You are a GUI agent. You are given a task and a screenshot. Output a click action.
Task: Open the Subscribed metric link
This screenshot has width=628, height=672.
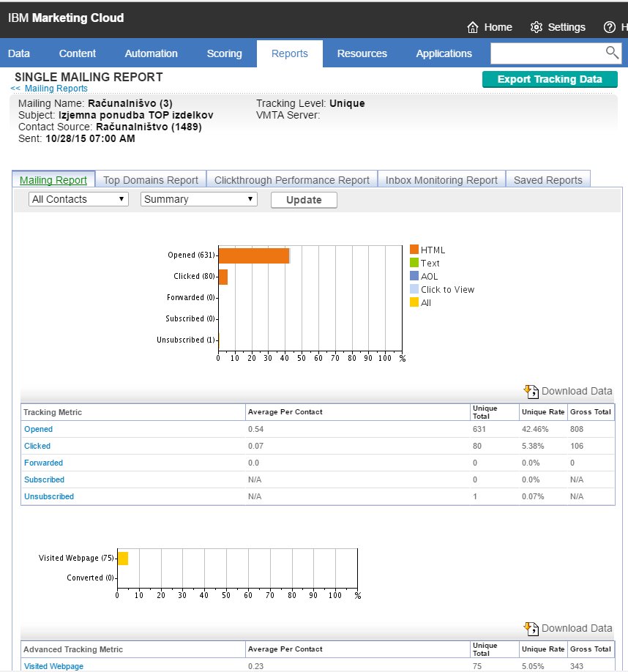[44, 479]
